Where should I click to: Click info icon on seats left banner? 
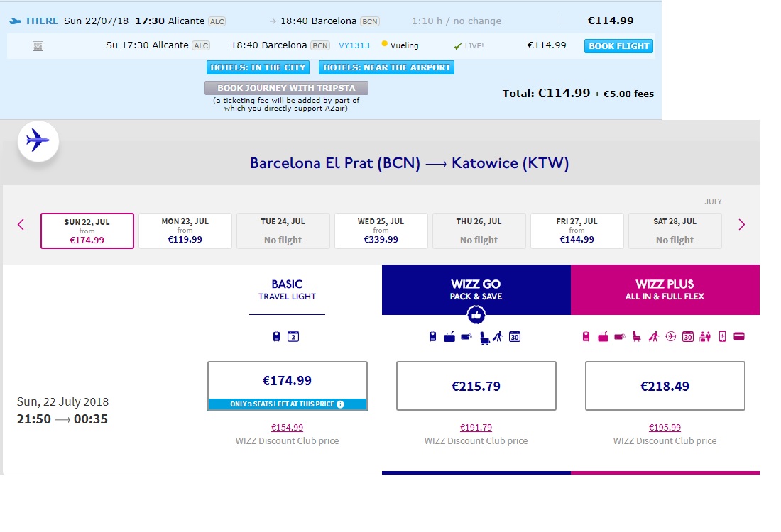point(341,404)
